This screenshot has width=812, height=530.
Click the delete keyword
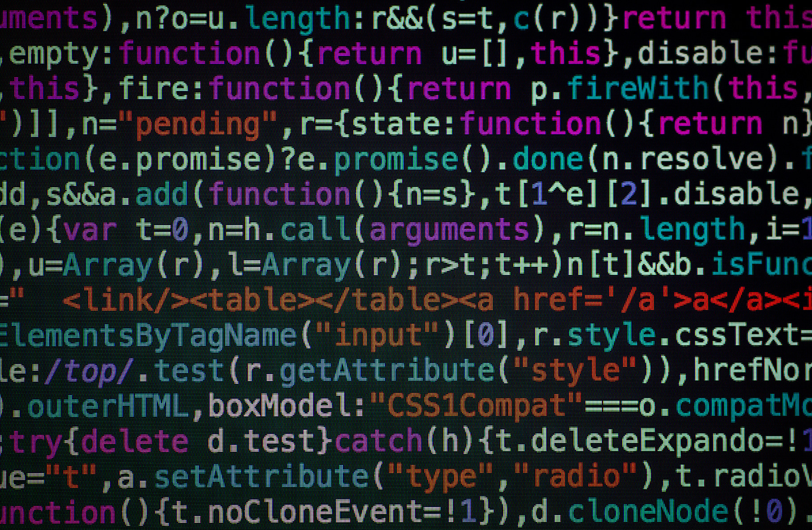pos(134,442)
